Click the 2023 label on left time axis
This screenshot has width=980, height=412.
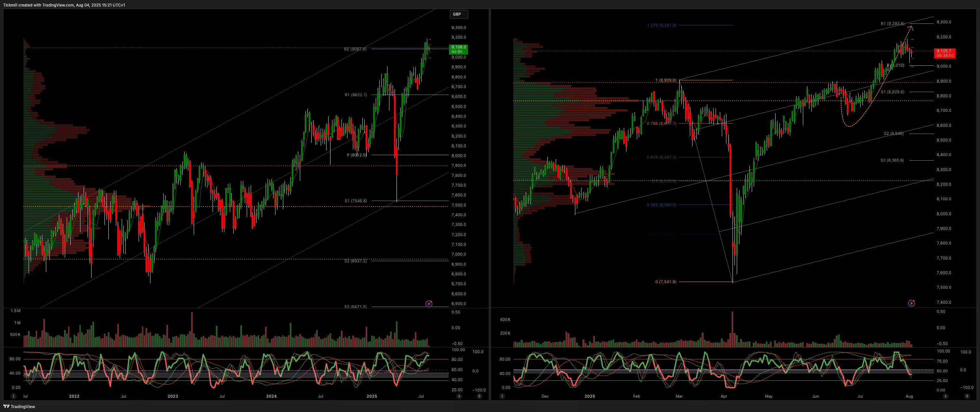[x=173, y=396]
